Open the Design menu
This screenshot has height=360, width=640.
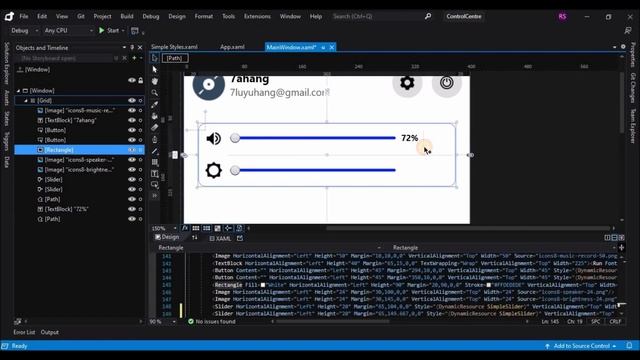click(177, 16)
